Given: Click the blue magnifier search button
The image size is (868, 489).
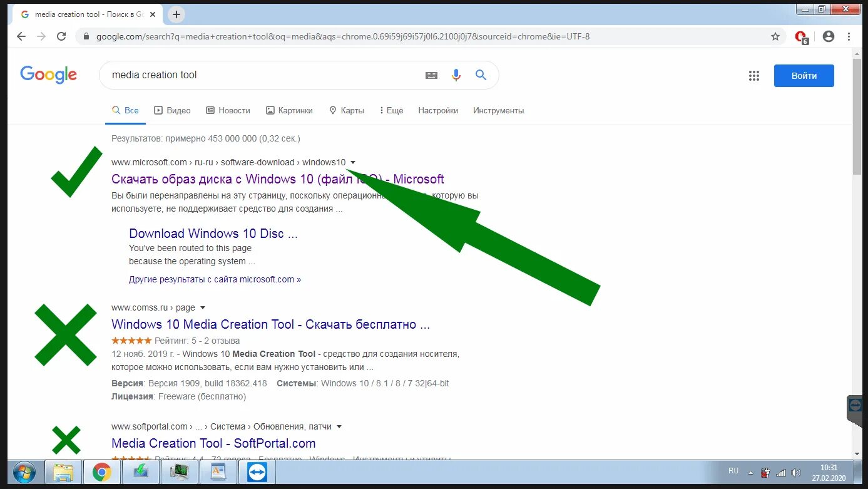Looking at the screenshot, I should [481, 75].
